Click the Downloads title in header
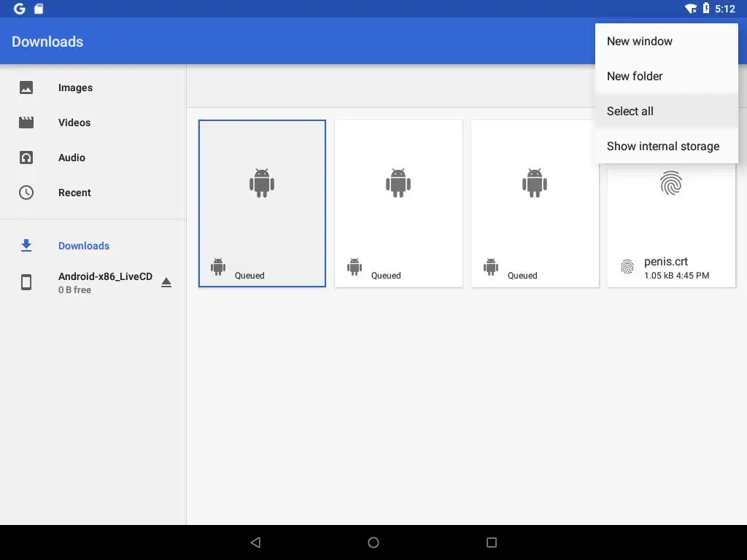 [47, 42]
